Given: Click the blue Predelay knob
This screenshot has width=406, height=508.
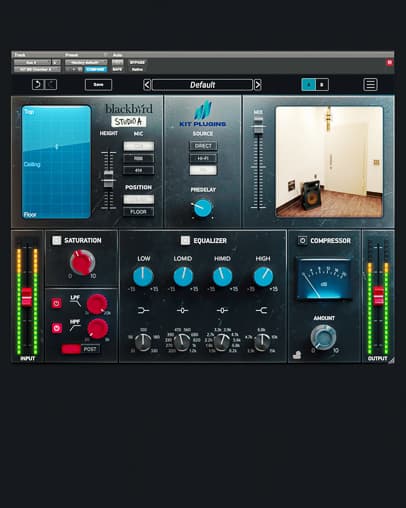Looking at the screenshot, I should tap(203, 208).
